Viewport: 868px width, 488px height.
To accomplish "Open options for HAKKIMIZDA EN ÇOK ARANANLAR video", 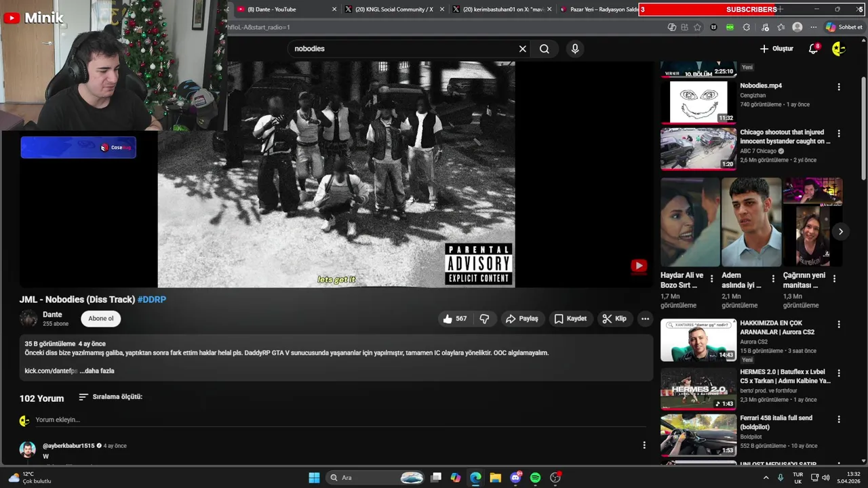I will click(x=839, y=325).
